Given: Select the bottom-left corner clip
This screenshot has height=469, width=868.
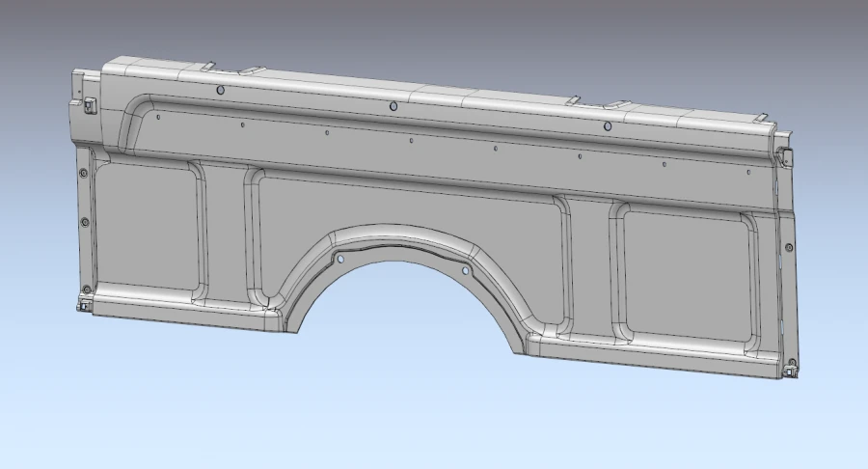Looking at the screenshot, I should point(84,304).
